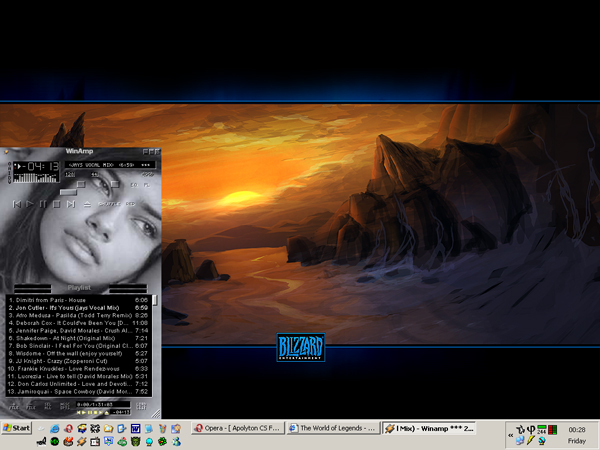Go to the previous track
The height and width of the screenshot is (450, 600).
click(x=15, y=204)
